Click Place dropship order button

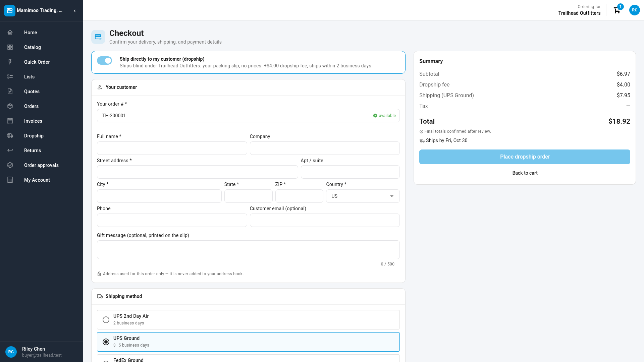pyautogui.click(x=525, y=157)
